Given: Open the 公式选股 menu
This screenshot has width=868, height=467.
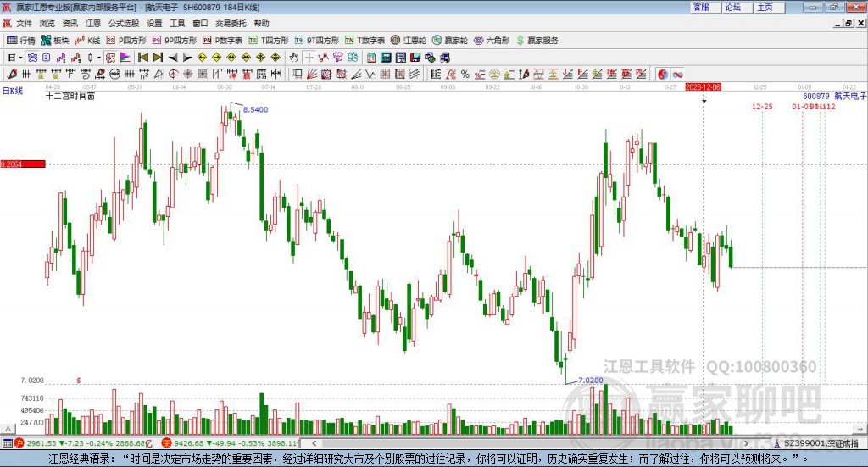Looking at the screenshot, I should click(124, 23).
